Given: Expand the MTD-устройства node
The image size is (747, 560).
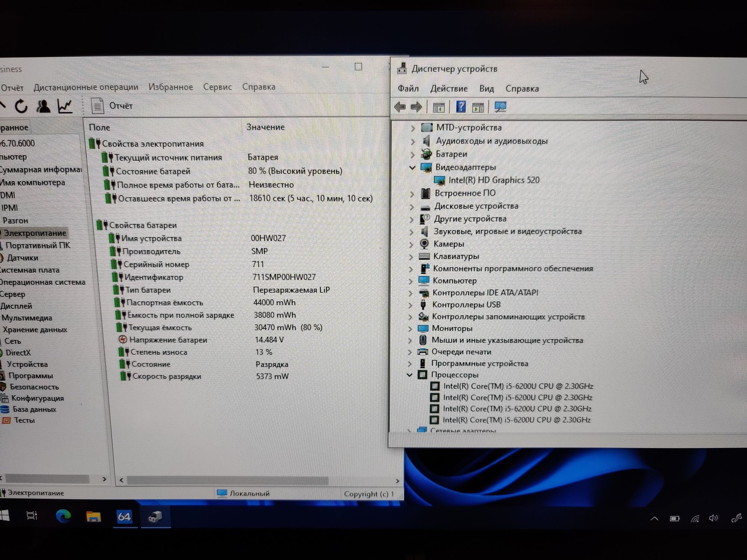Looking at the screenshot, I should point(413,128).
